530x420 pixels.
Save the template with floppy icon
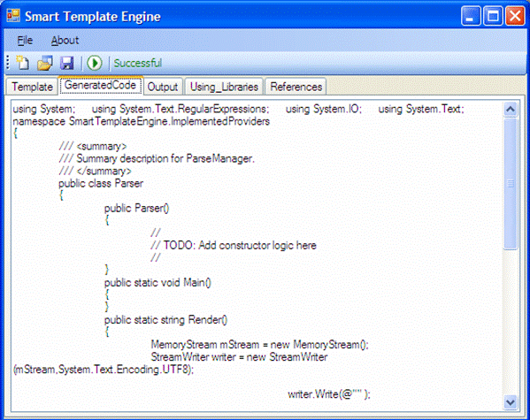(67, 63)
